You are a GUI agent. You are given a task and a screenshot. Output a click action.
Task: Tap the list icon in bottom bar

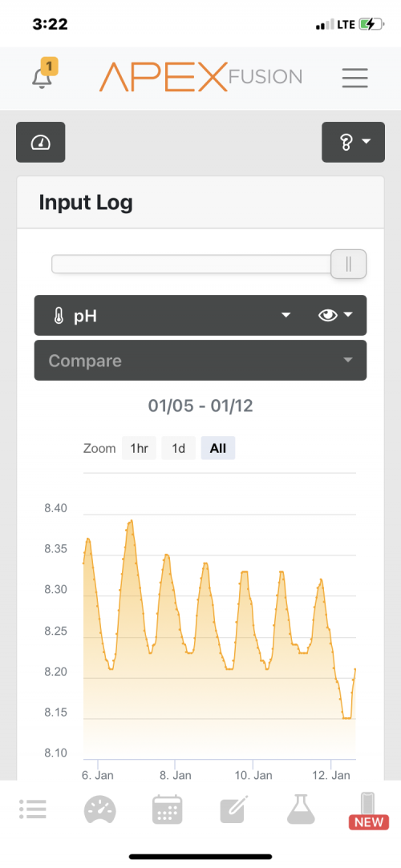tap(33, 809)
